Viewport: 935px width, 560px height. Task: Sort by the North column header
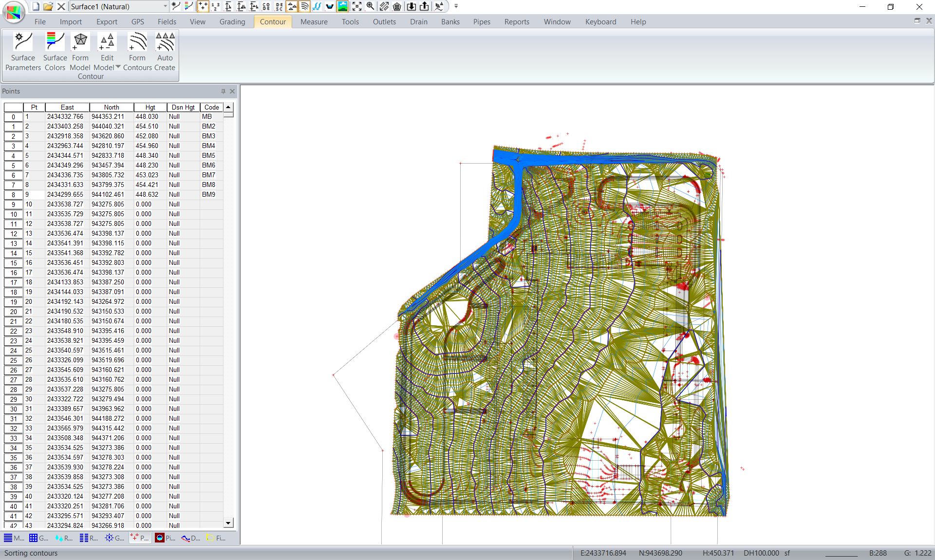111,107
